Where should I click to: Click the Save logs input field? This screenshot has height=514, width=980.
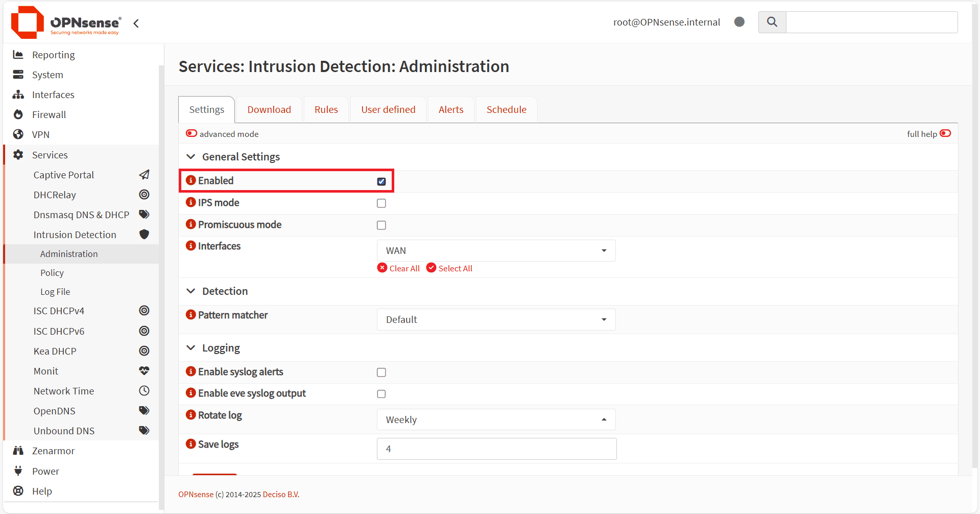pos(496,449)
